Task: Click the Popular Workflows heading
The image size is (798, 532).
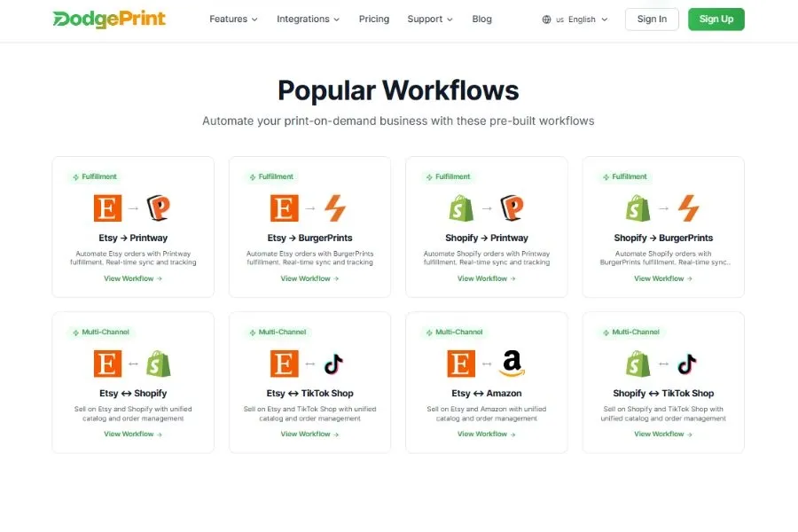Action: tap(398, 90)
